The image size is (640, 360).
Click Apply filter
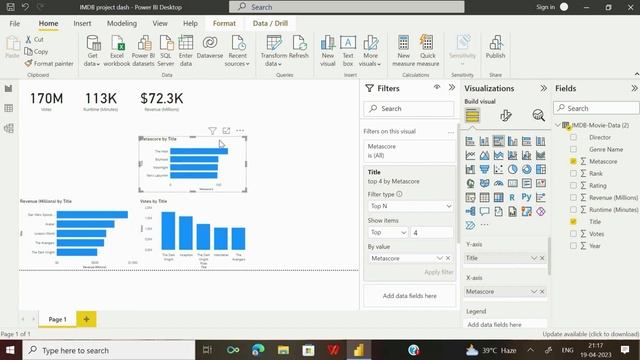(439, 272)
